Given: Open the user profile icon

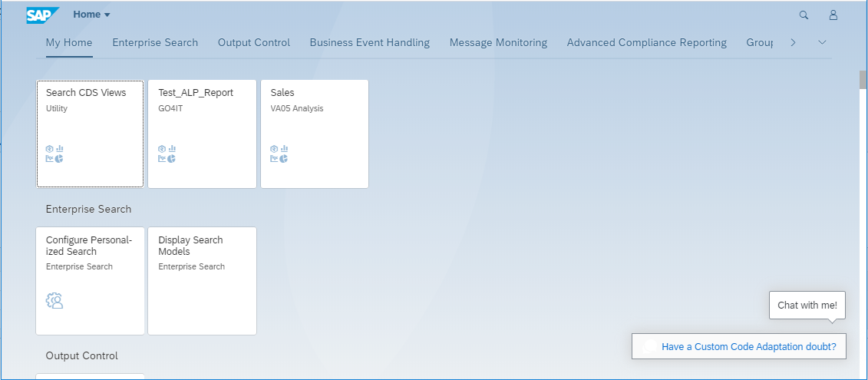Looking at the screenshot, I should [833, 15].
